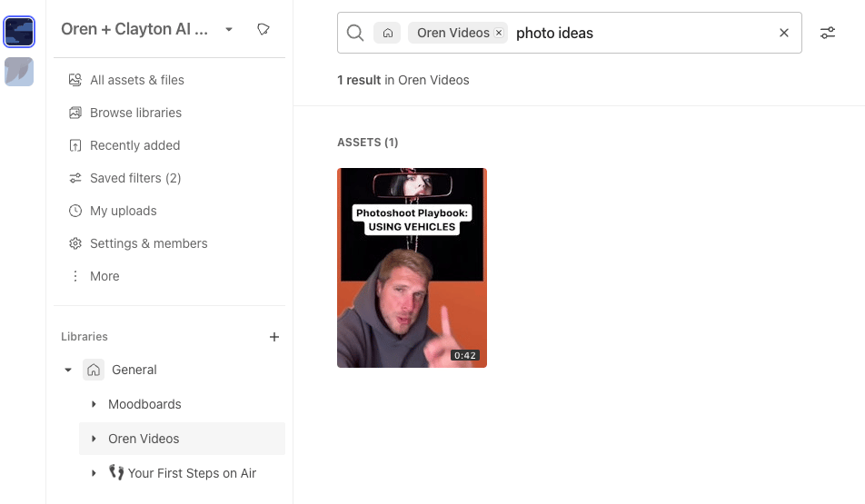This screenshot has height=504, width=865.
Task: Click the ASSETS (1) heading
Action: (x=368, y=143)
